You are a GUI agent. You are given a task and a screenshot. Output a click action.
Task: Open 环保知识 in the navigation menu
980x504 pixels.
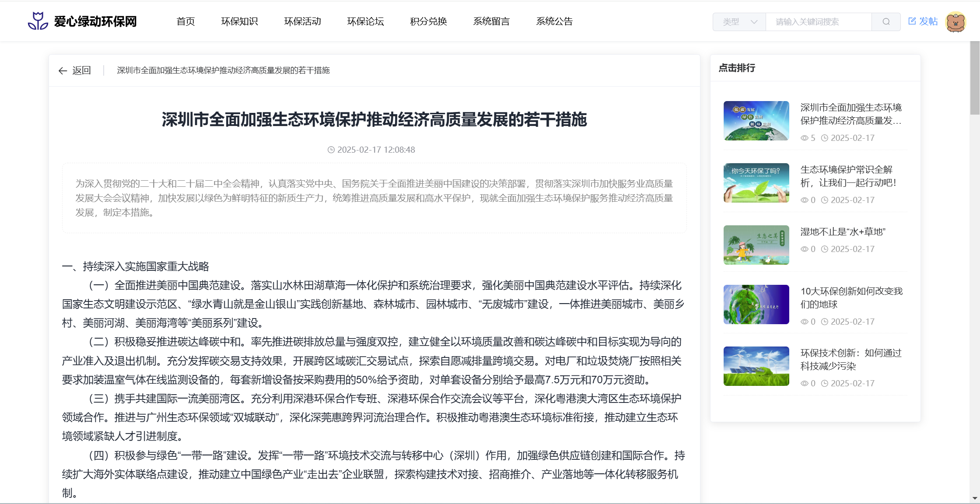coord(239,21)
